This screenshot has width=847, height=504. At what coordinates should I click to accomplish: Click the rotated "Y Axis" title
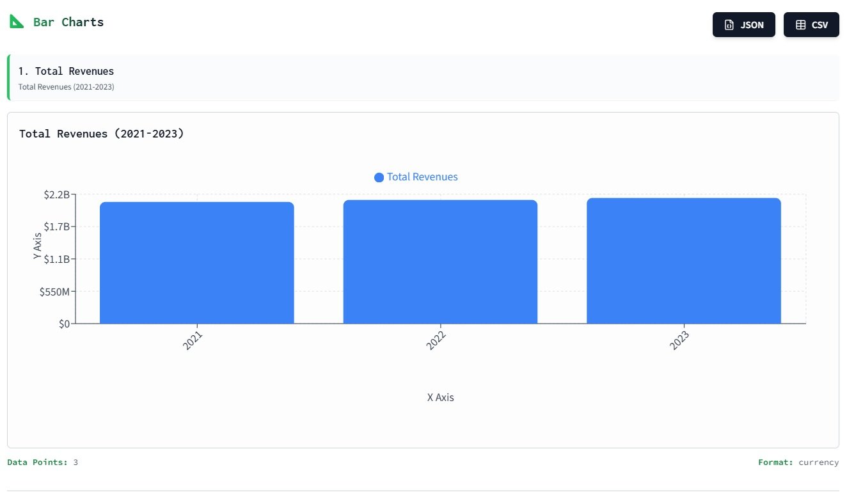(x=37, y=246)
